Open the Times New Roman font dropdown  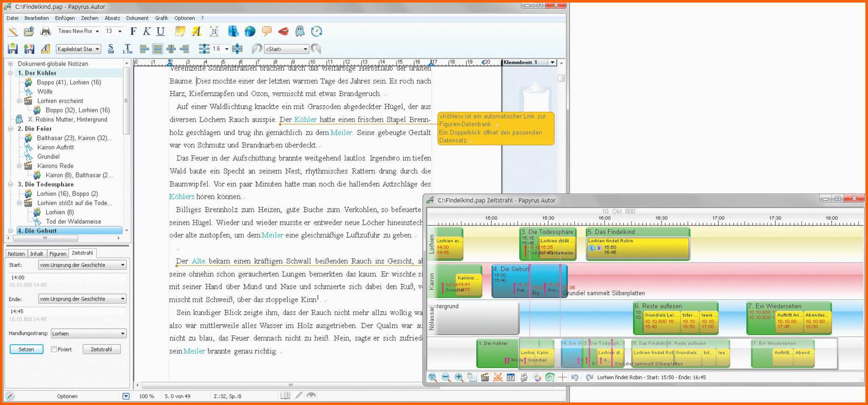(x=97, y=31)
